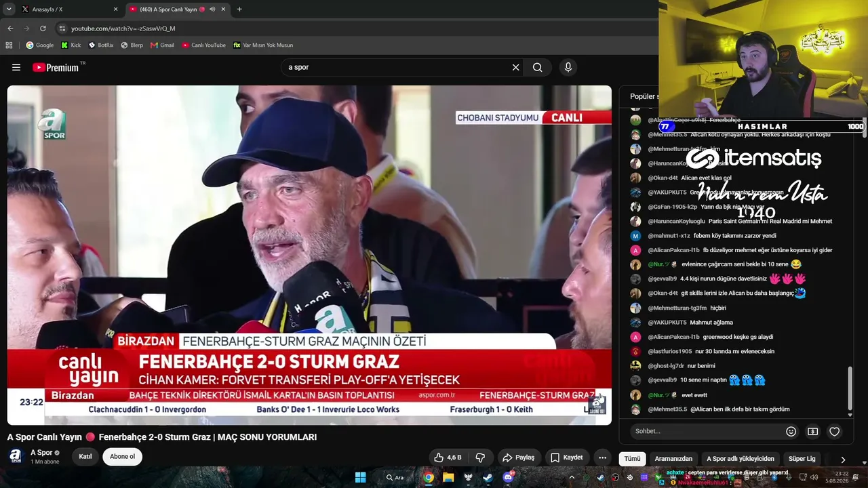
Task: Select the A Spor adlı yükleyiciden chip
Action: (741, 459)
